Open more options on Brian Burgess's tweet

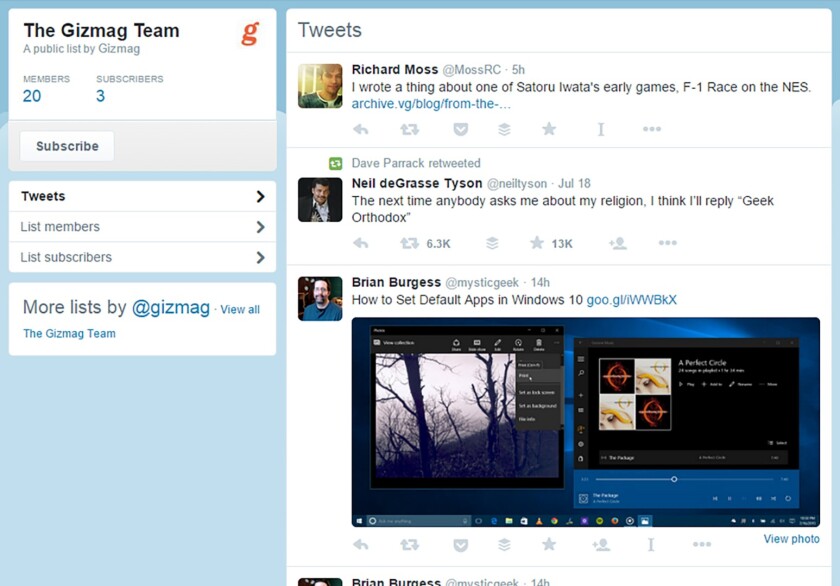(x=701, y=544)
